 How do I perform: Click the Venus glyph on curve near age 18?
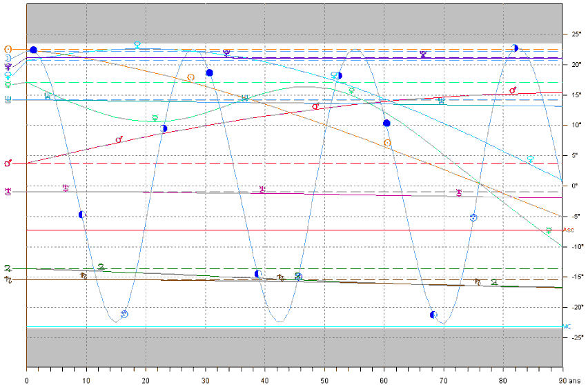(x=137, y=45)
